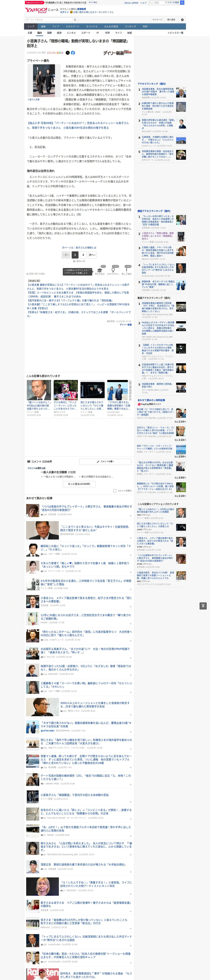The image size is (210, 980).
Task: Click the ログイン link
Action: click(x=64, y=12)
